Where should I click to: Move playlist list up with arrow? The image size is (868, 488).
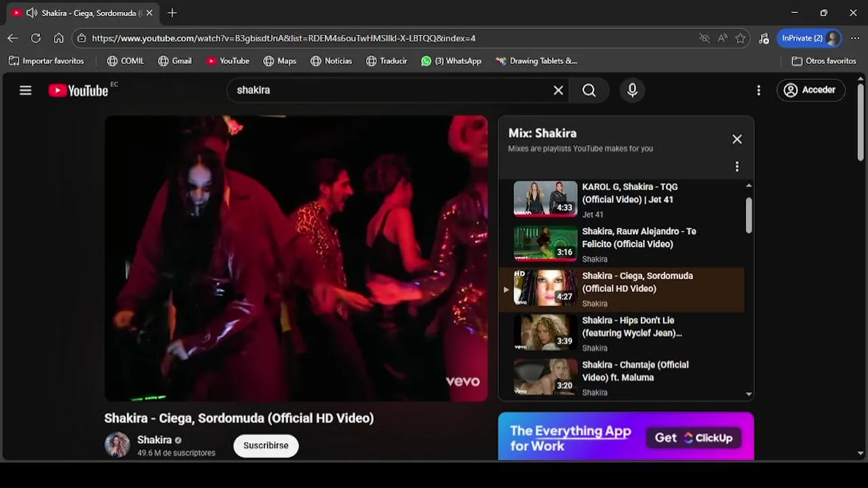tap(749, 185)
